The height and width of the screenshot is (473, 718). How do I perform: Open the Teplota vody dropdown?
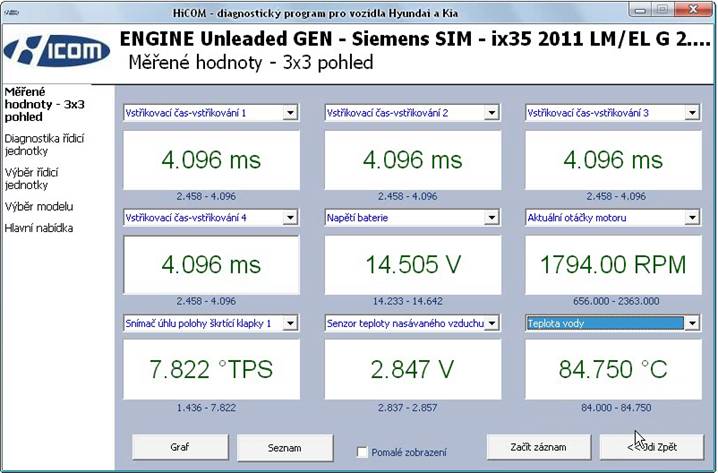coord(691,323)
